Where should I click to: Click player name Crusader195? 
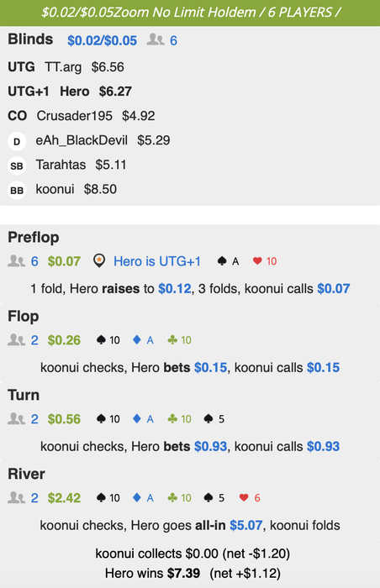[74, 116]
